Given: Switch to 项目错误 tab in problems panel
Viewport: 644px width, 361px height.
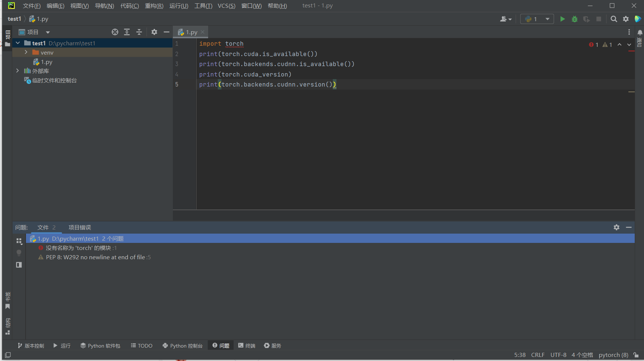Looking at the screenshot, I should coord(79,227).
